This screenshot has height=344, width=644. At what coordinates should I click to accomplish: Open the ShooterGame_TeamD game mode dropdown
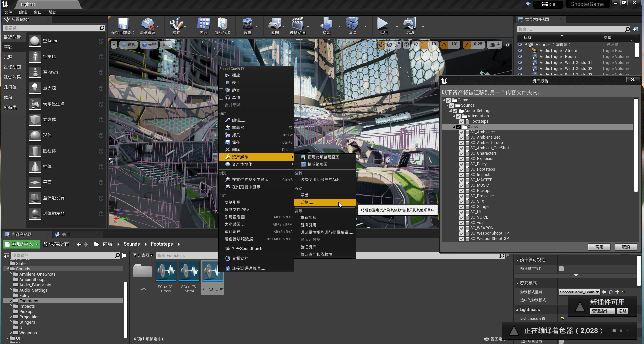pyautogui.click(x=580, y=292)
